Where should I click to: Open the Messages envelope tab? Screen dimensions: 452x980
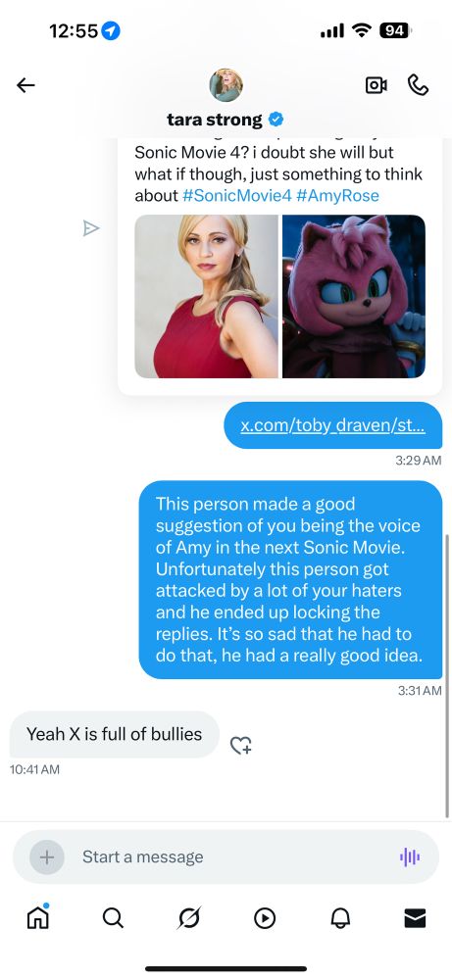[x=415, y=918]
